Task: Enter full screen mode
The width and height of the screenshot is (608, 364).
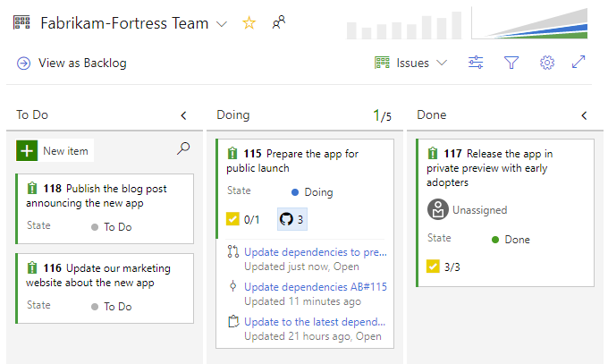Action: tap(579, 63)
